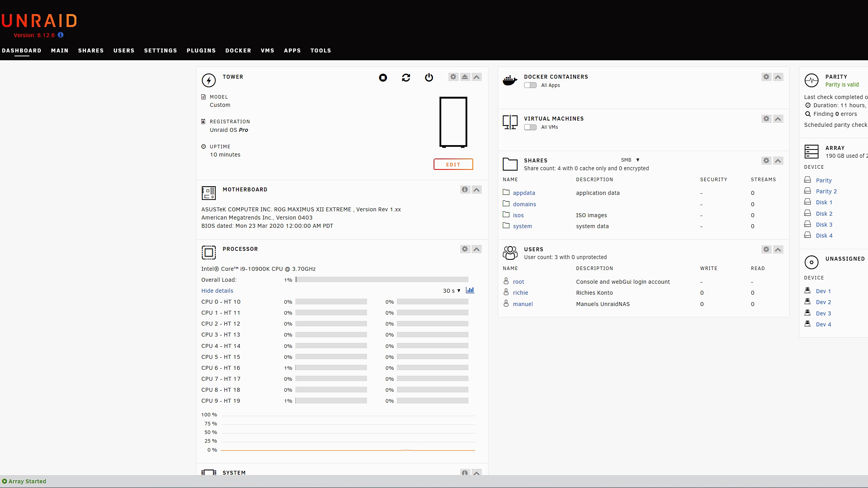Click the version info icon beside 6.12.6
868x488 pixels.
coord(61,35)
